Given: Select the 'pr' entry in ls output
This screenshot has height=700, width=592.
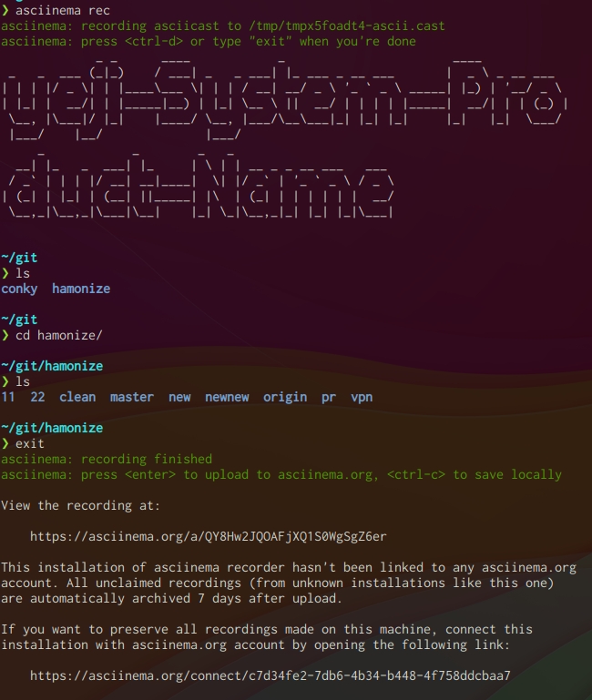Looking at the screenshot, I should tap(329, 397).
